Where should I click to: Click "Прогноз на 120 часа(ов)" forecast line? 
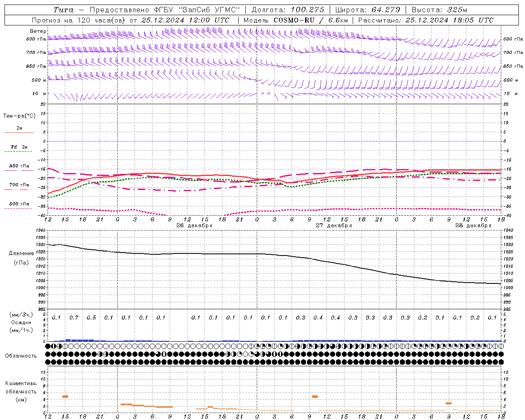tap(130, 20)
